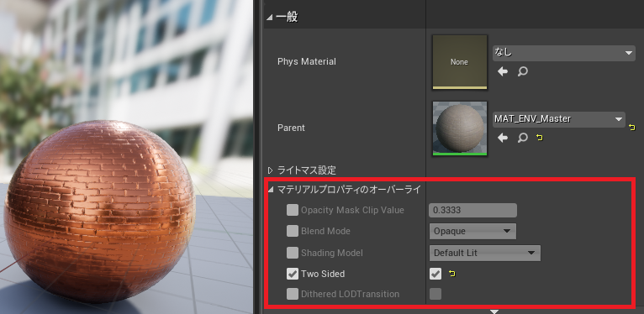The image size is (644, 314).
Task: Expand the ライトマス設定 section
Action: pos(270,170)
